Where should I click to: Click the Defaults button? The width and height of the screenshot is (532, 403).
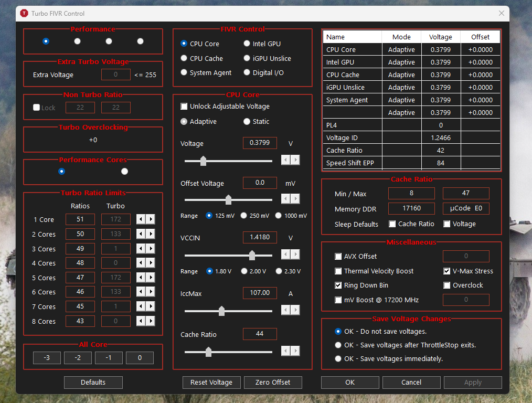(93, 383)
